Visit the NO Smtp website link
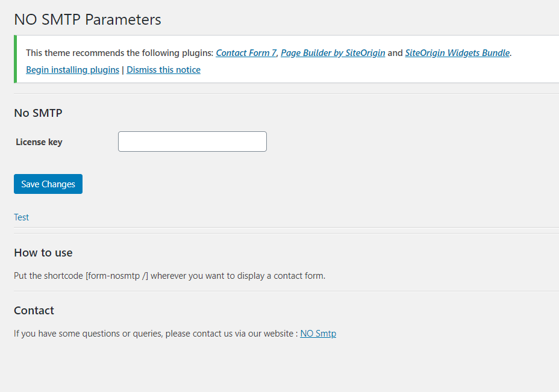 (x=318, y=334)
